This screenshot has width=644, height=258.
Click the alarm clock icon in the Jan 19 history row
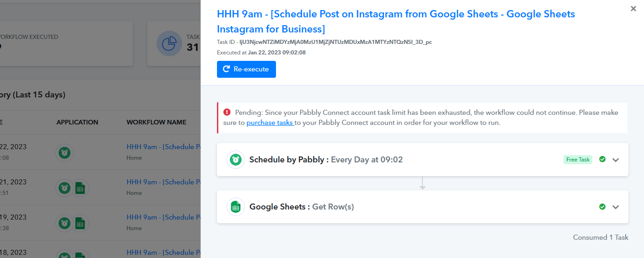click(x=65, y=223)
